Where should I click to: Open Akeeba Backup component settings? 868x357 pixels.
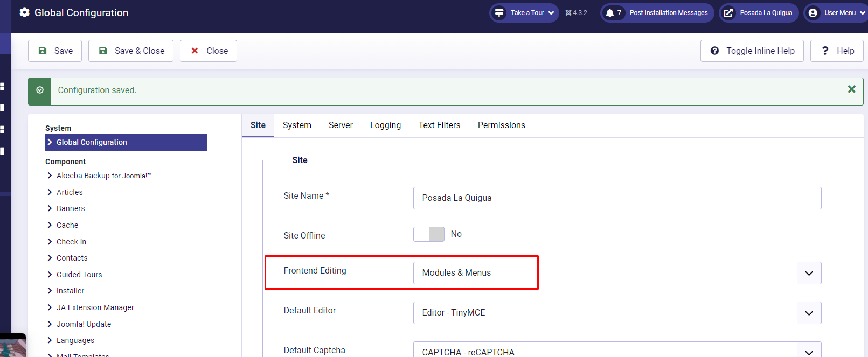(x=103, y=176)
